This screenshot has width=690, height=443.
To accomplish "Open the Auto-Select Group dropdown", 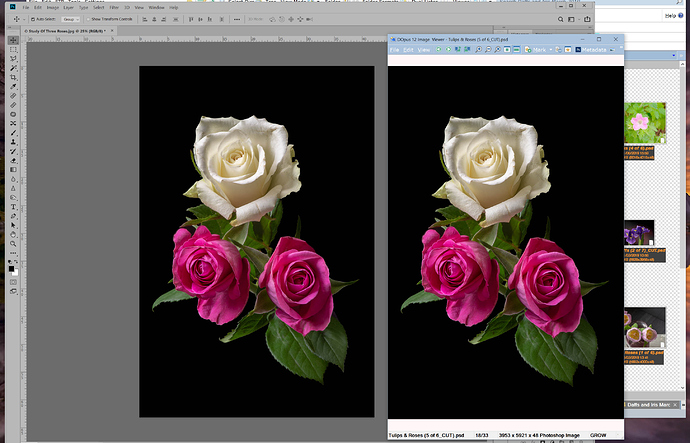I will click(x=70, y=19).
